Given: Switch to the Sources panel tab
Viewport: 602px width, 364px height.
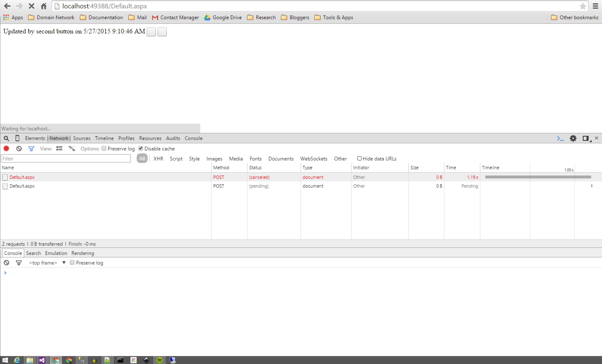Looking at the screenshot, I should (x=82, y=138).
